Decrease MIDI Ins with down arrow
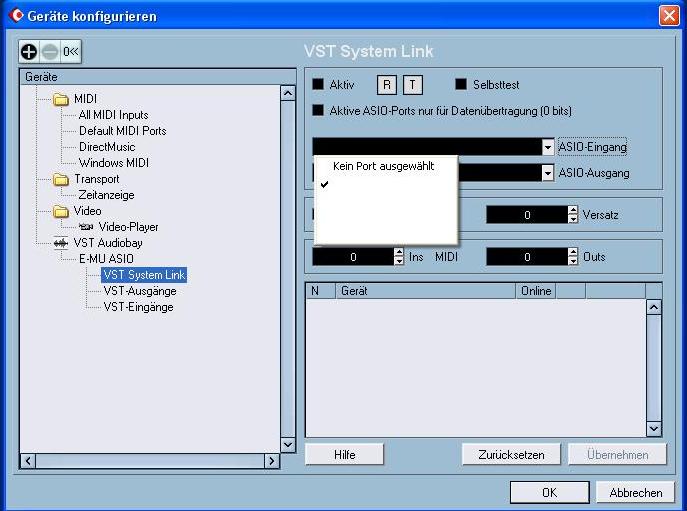Screen dimensions: 687x511 [399, 261]
